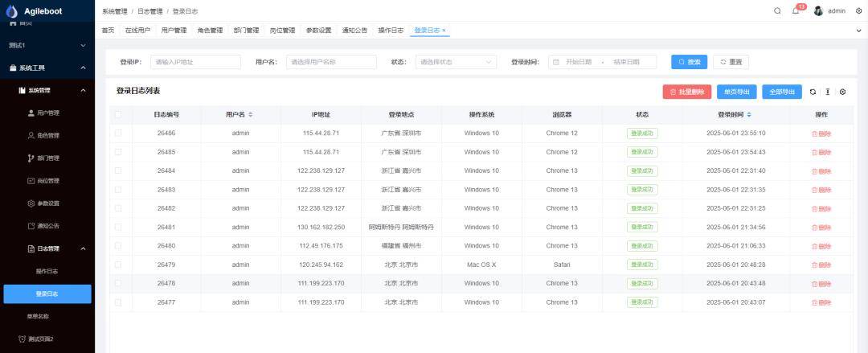The height and width of the screenshot is (353, 868).
Task: Click the 登录成功 tag in row 26479
Action: click(642, 265)
